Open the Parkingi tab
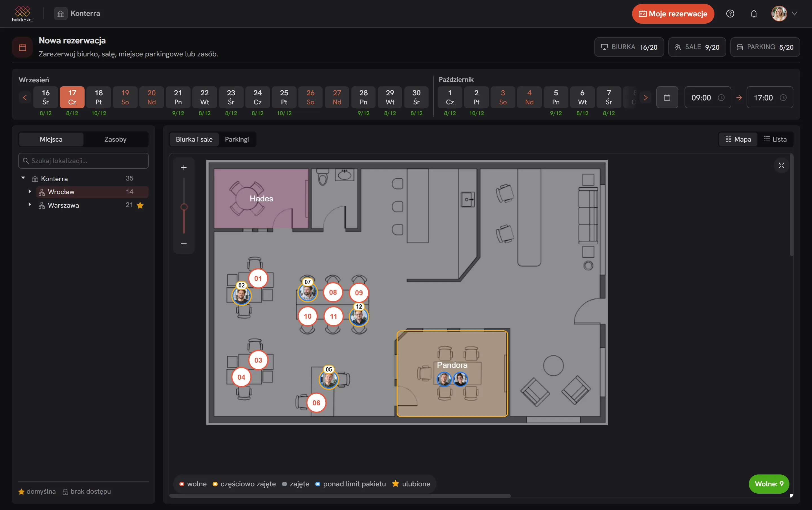Screen dimensions: 812x510 pyautogui.click(x=237, y=139)
